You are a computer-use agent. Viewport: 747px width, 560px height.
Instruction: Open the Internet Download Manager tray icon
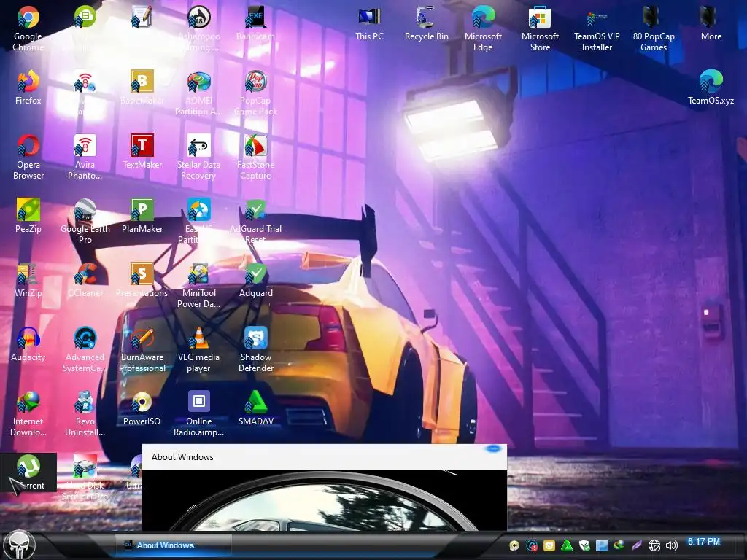point(619,545)
